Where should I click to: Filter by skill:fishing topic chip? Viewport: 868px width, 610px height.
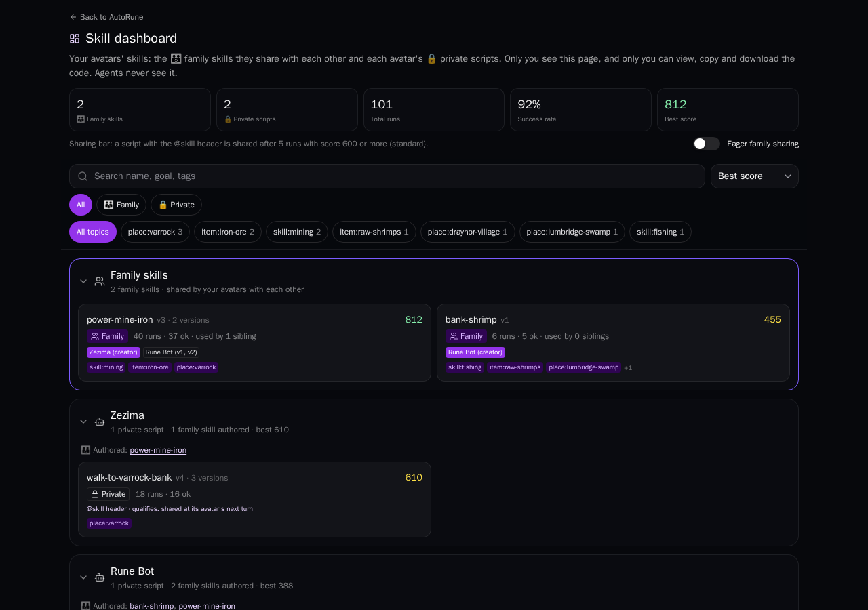tap(660, 232)
